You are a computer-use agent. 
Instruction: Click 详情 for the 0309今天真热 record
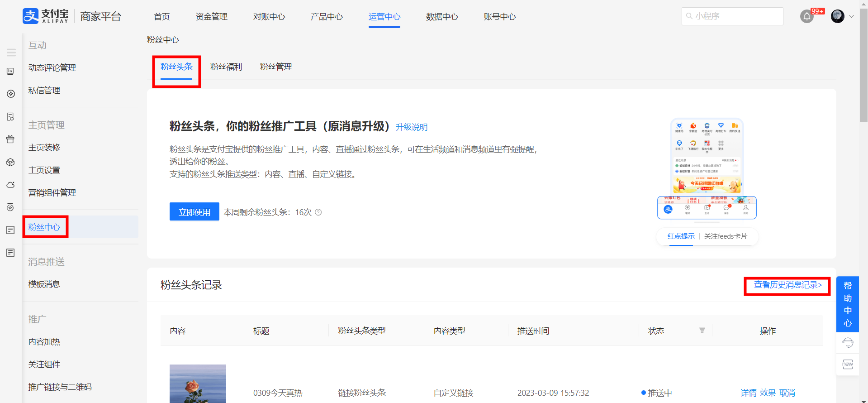pos(749,393)
